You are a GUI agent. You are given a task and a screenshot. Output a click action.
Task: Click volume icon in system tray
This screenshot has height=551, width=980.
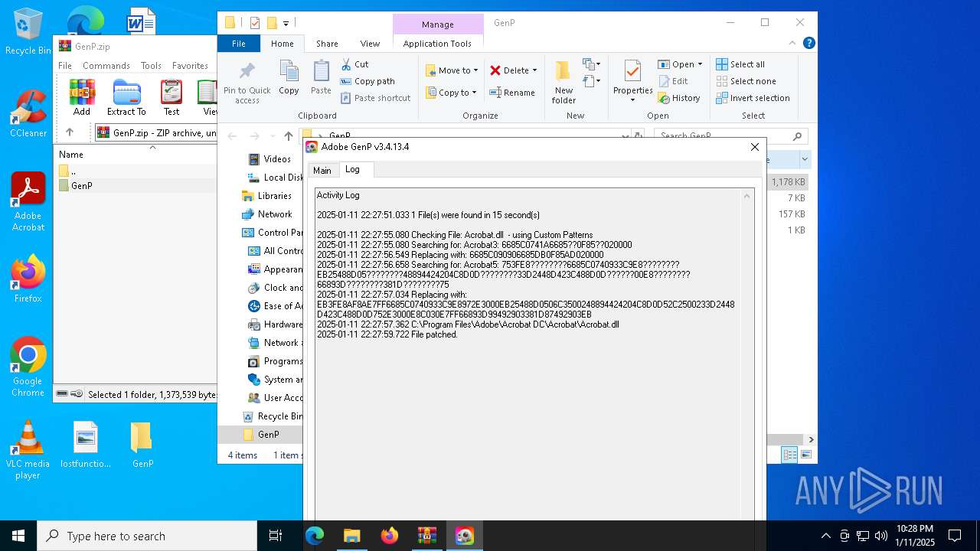pyautogui.click(x=881, y=536)
